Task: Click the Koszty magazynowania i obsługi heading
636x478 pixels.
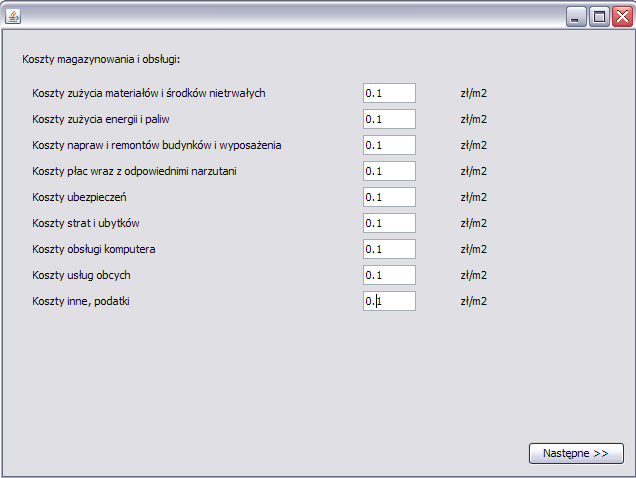Action: pos(101,59)
